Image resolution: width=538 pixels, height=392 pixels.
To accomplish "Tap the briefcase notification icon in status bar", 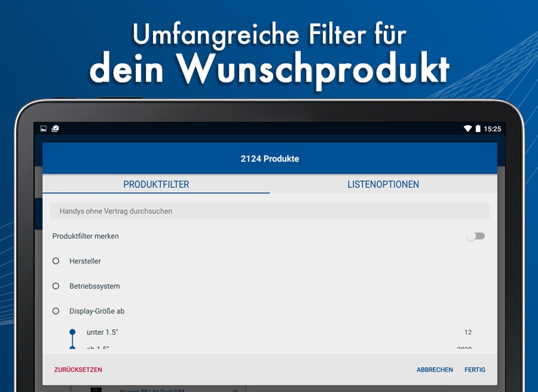I will (x=56, y=129).
